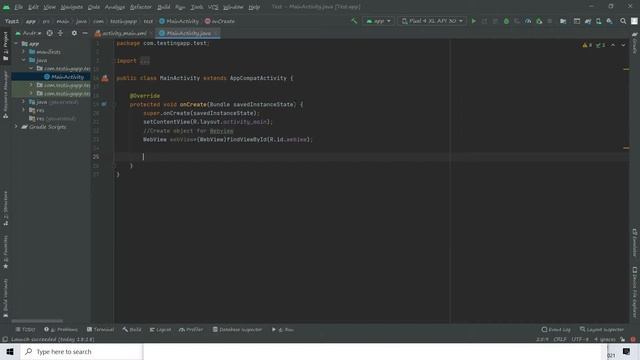Open the Profile app toolbar icon
640x360 pixels.
(x=528, y=21)
